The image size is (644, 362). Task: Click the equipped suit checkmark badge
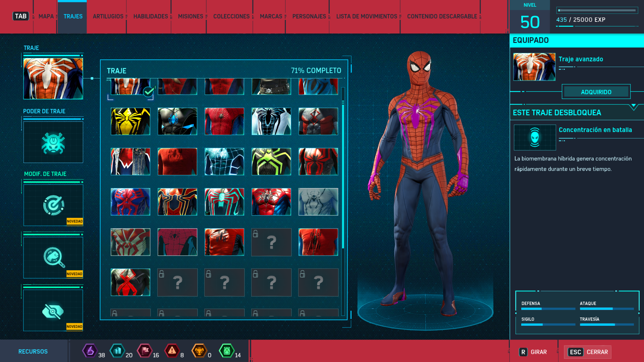pyautogui.click(x=148, y=91)
